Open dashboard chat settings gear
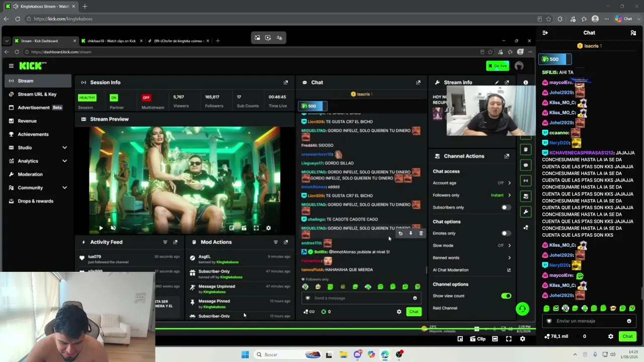Image resolution: width=644 pixels, height=362 pixels. point(399,312)
